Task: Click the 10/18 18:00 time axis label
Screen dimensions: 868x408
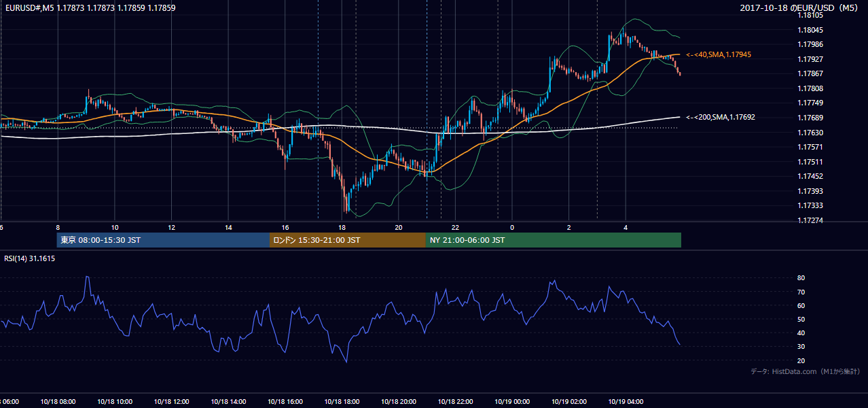Action: (342, 402)
